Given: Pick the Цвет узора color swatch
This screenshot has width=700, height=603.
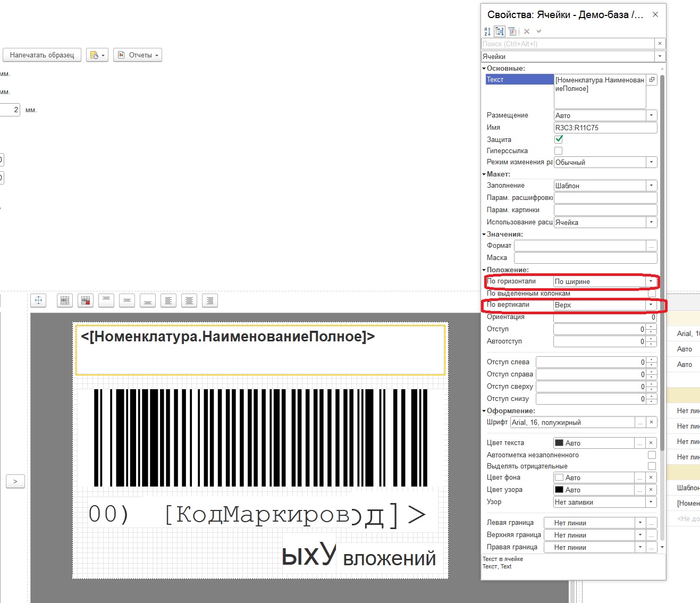Looking at the screenshot, I should [x=559, y=490].
